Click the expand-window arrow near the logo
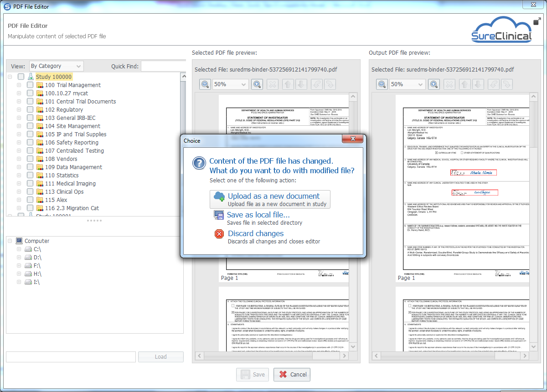 [537, 21]
